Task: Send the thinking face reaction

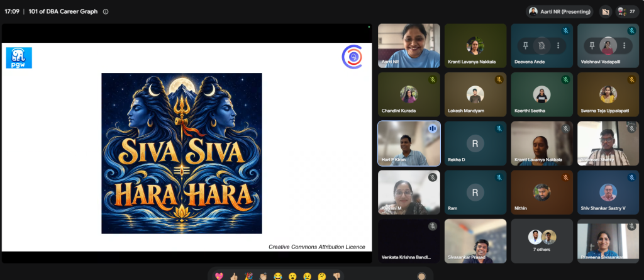Action: pyautogui.click(x=322, y=276)
